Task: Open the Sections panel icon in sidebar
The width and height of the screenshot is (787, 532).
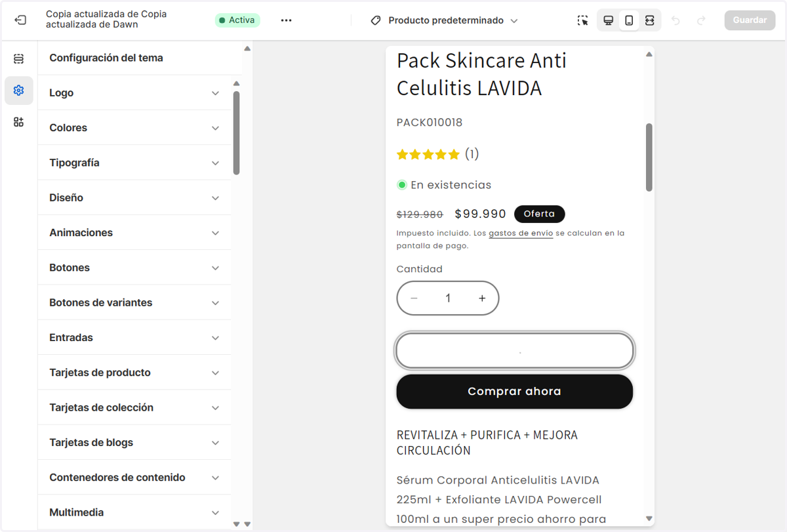Action: [18, 59]
